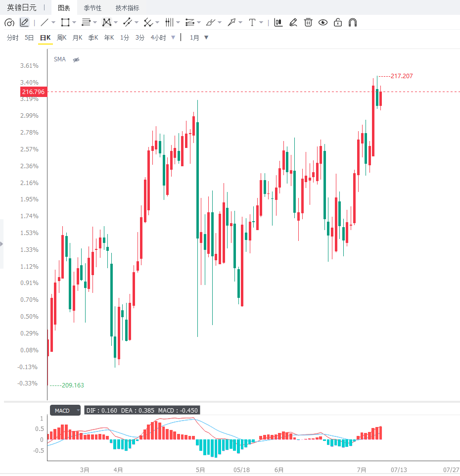Open the candlestick chart style icon
The image size is (460, 476).
pyautogui.click(x=278, y=22)
